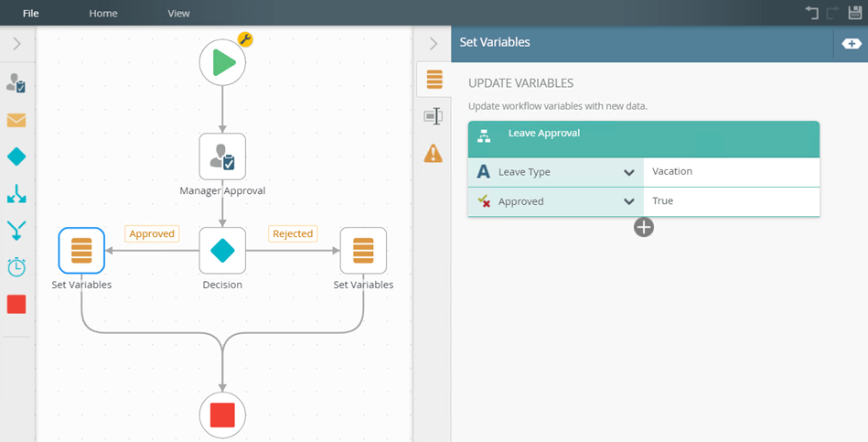Image resolution: width=868 pixels, height=442 pixels.
Task: Select the user task icon in toolbox
Action: click(x=16, y=84)
